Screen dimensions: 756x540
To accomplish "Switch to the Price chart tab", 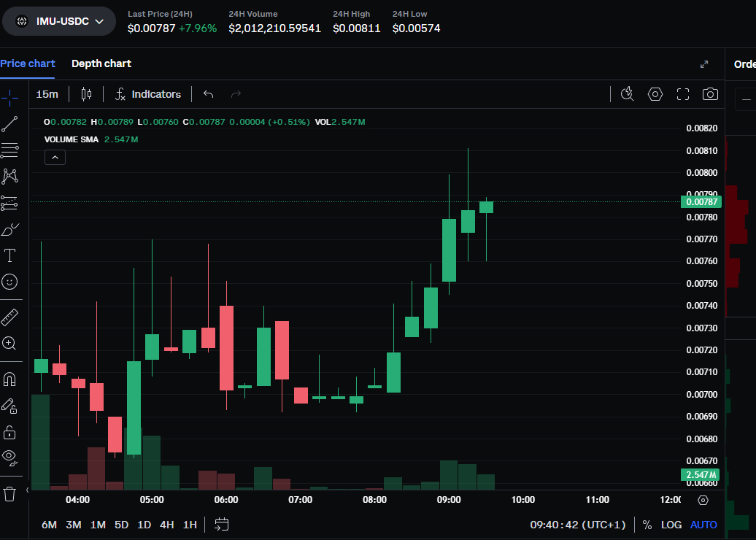I will click(28, 63).
